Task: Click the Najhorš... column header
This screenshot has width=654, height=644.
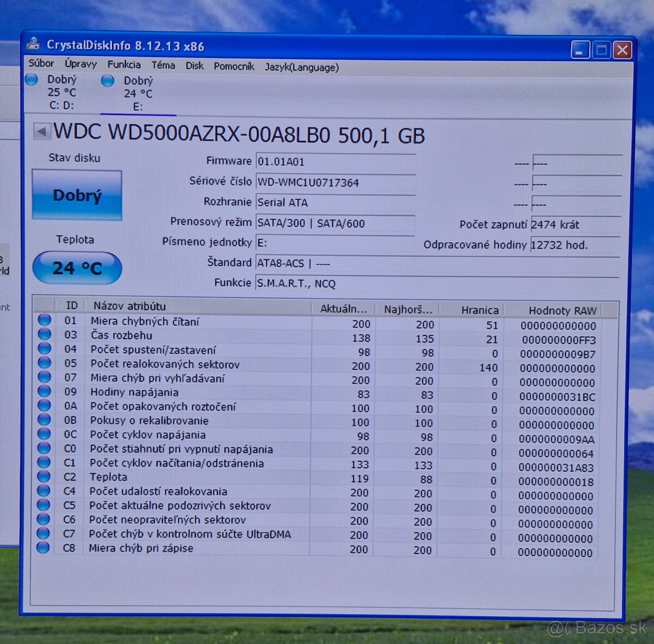Action: click(407, 310)
